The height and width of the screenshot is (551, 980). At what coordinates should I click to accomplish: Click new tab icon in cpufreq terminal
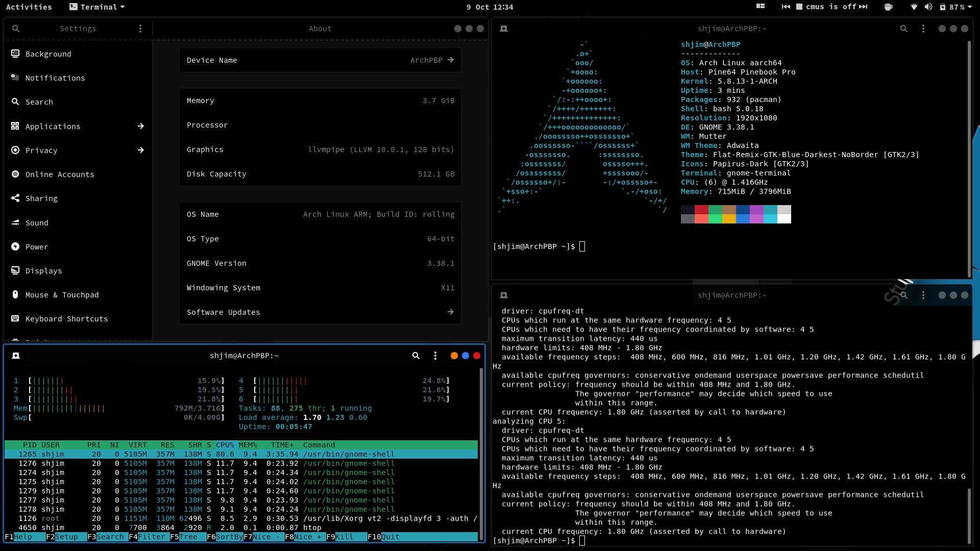click(x=504, y=295)
